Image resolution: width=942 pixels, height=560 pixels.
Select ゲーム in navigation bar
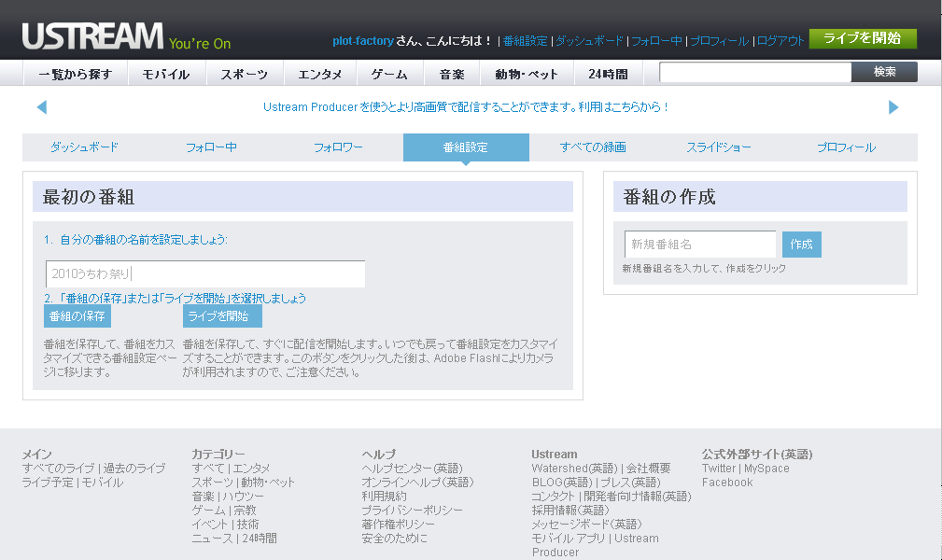[x=389, y=74]
